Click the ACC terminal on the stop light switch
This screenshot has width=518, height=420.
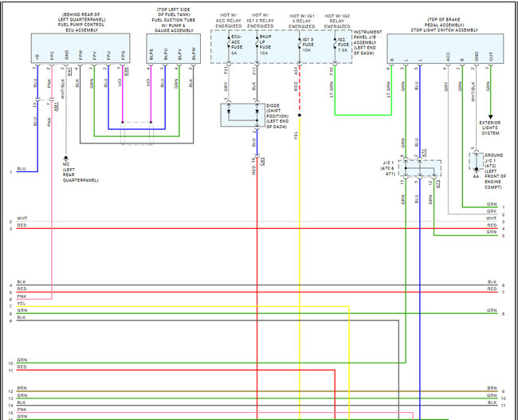tap(448, 57)
